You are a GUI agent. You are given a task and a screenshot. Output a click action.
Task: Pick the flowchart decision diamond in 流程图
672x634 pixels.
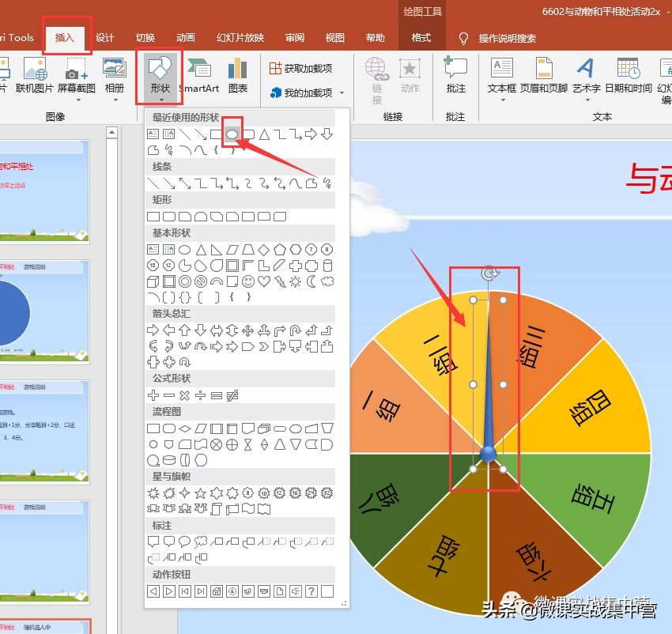(x=185, y=428)
